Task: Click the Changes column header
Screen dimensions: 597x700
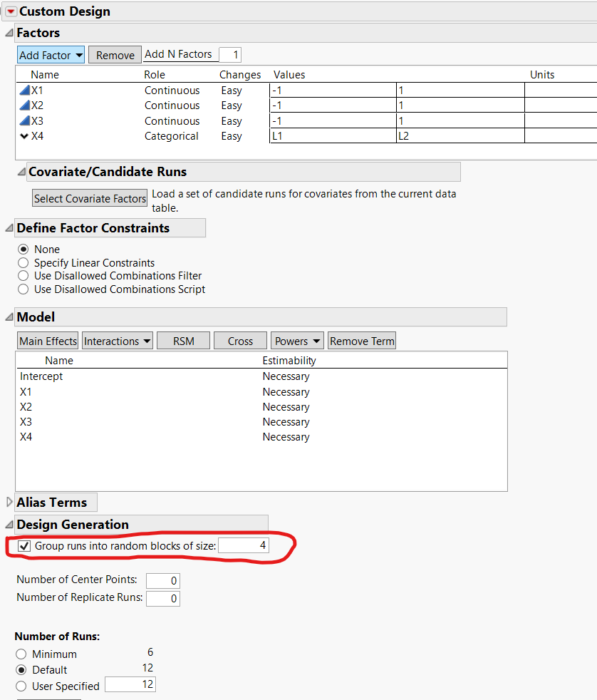Action: pyautogui.click(x=240, y=75)
